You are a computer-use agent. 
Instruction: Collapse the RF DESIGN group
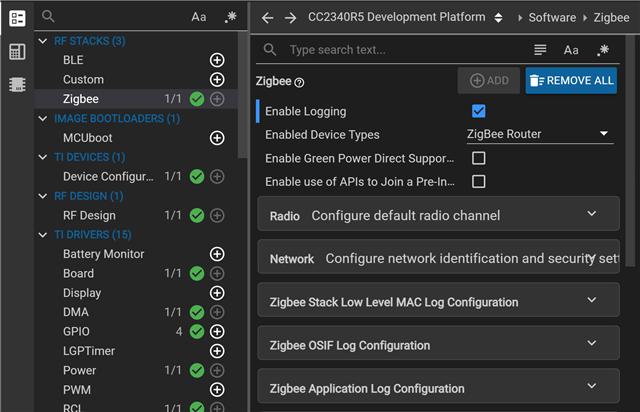pos(43,196)
